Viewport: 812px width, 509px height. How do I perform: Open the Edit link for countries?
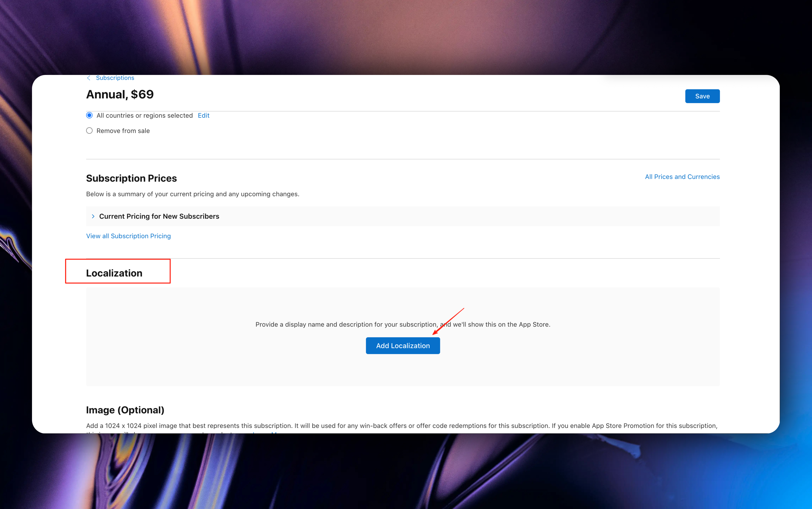click(203, 115)
